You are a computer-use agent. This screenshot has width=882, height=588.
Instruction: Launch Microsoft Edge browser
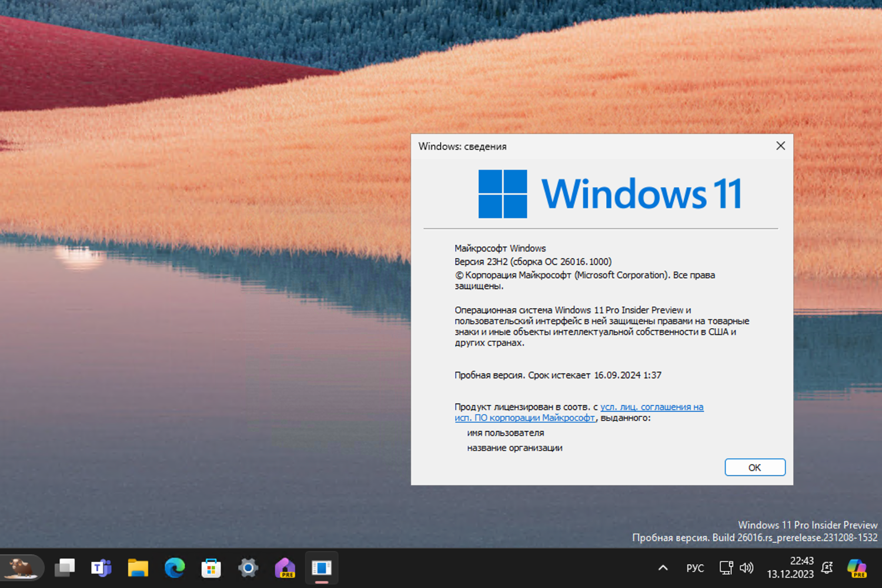click(175, 567)
